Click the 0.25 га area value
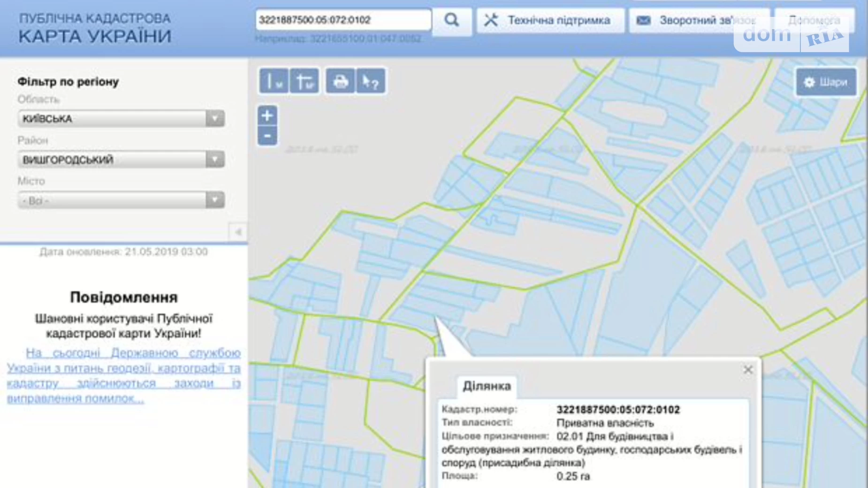868x488 pixels. point(573,476)
